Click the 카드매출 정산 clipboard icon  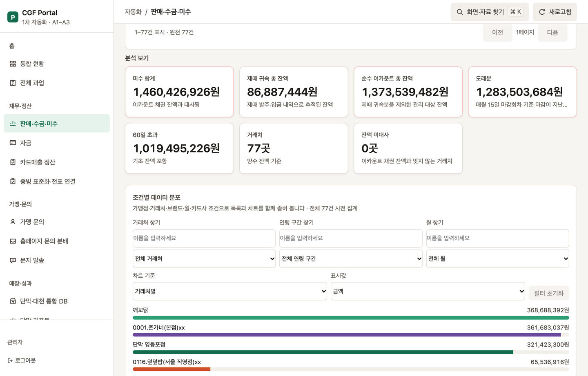pyautogui.click(x=13, y=162)
